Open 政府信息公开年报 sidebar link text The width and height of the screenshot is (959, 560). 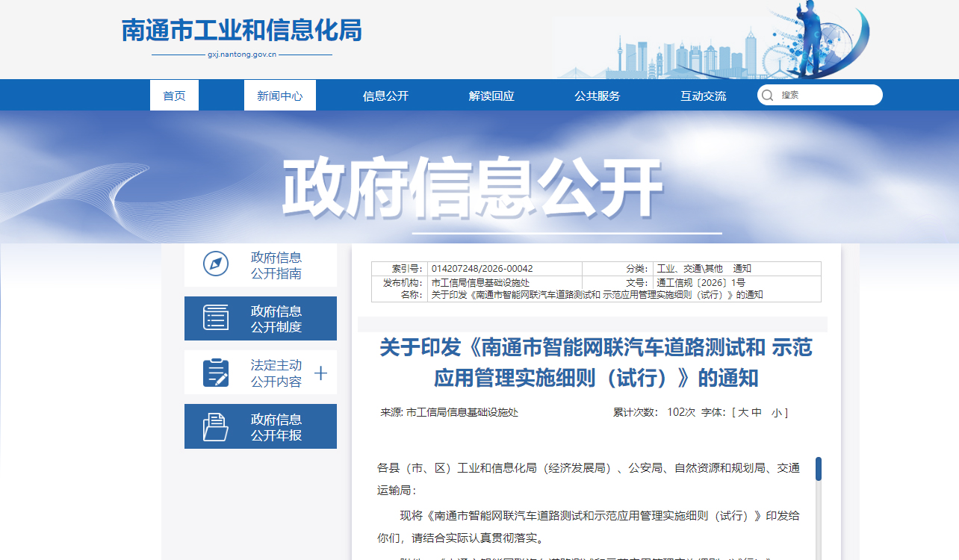pos(276,427)
